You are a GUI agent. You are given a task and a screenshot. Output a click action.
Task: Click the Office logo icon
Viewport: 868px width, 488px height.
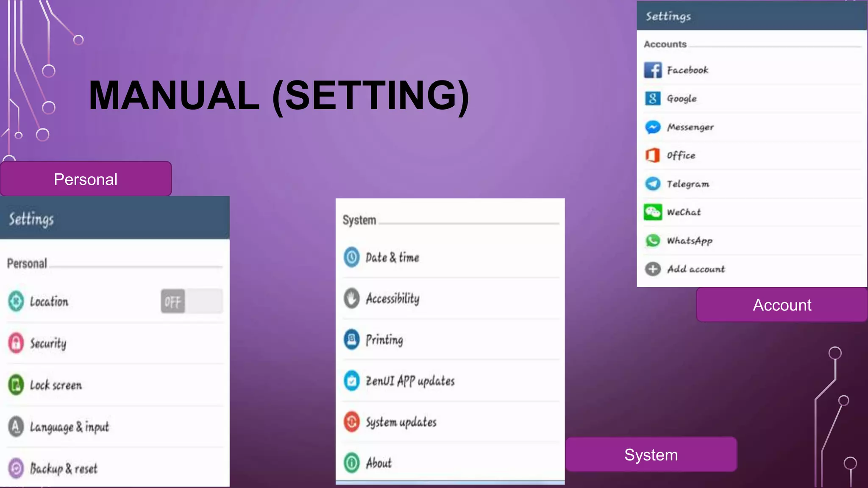(653, 155)
